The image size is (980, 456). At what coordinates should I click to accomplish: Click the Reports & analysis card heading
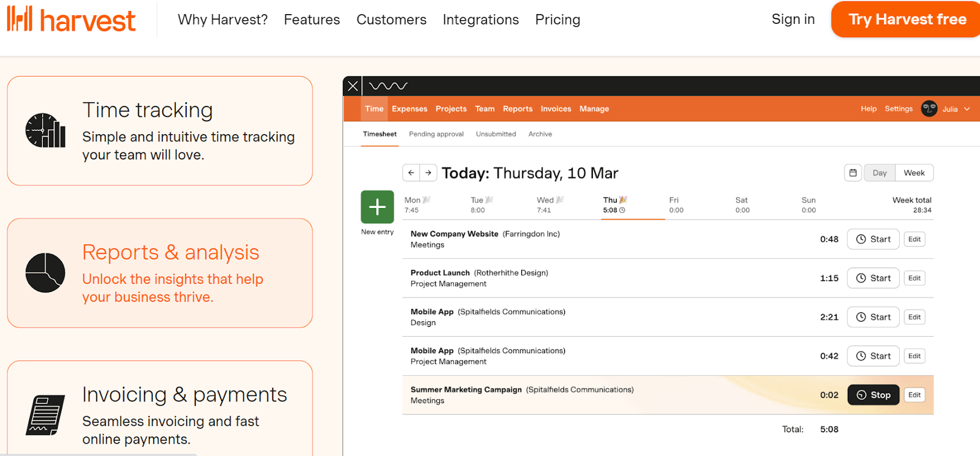point(171,252)
